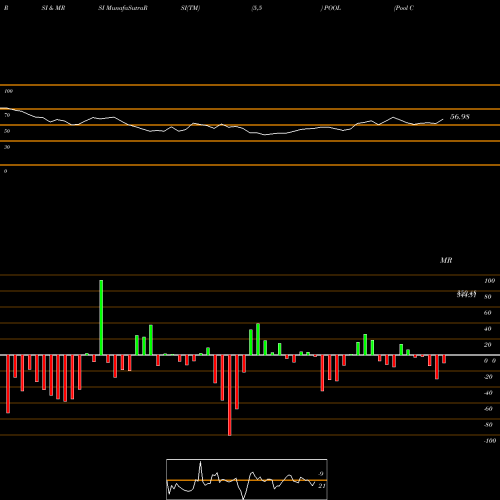Screen dimensions: 500x500
Task: Click the MR axis label 60
Action: click(x=488, y=313)
